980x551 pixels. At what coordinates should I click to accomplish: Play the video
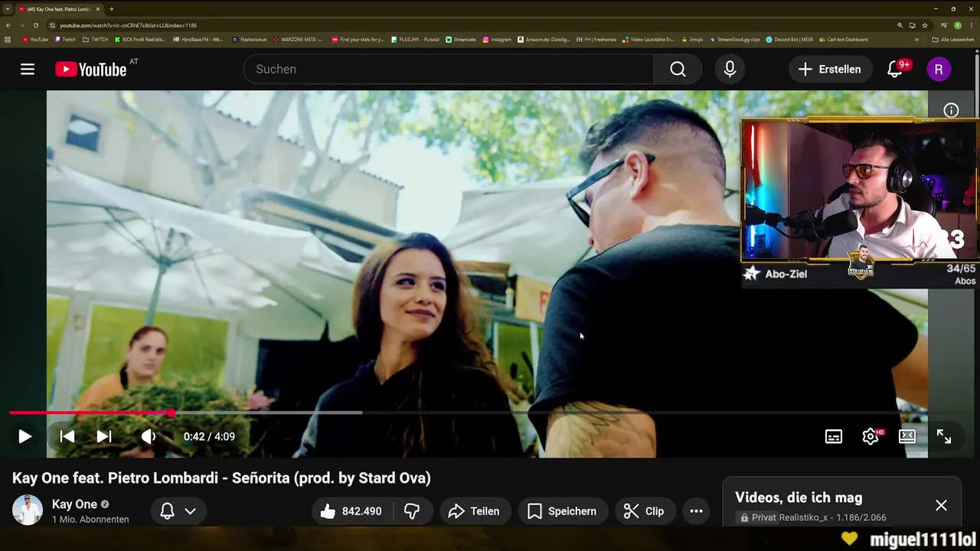(x=24, y=436)
